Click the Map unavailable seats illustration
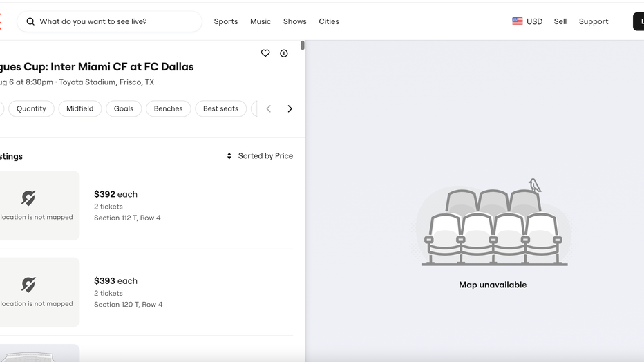Image resolution: width=644 pixels, height=362 pixels. [493, 222]
